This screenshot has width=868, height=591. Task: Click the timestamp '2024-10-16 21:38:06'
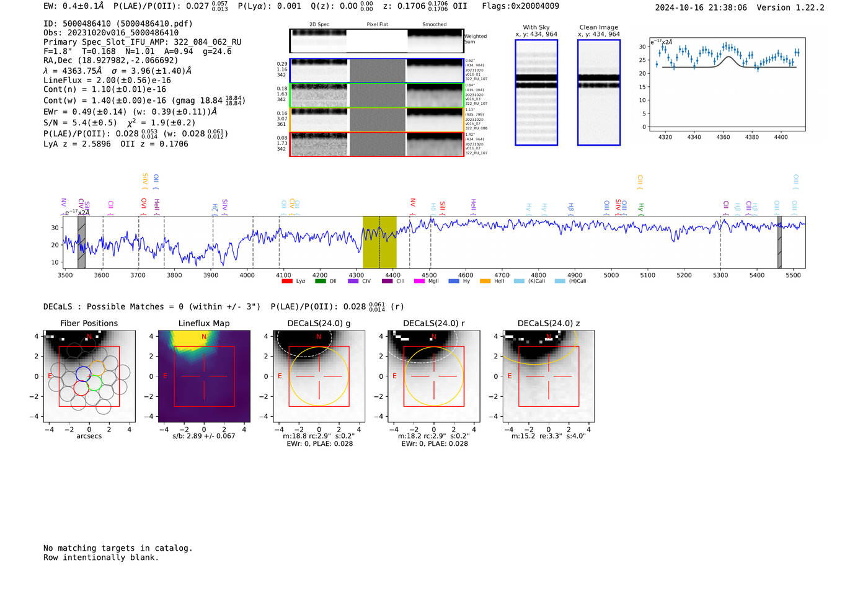click(701, 7)
